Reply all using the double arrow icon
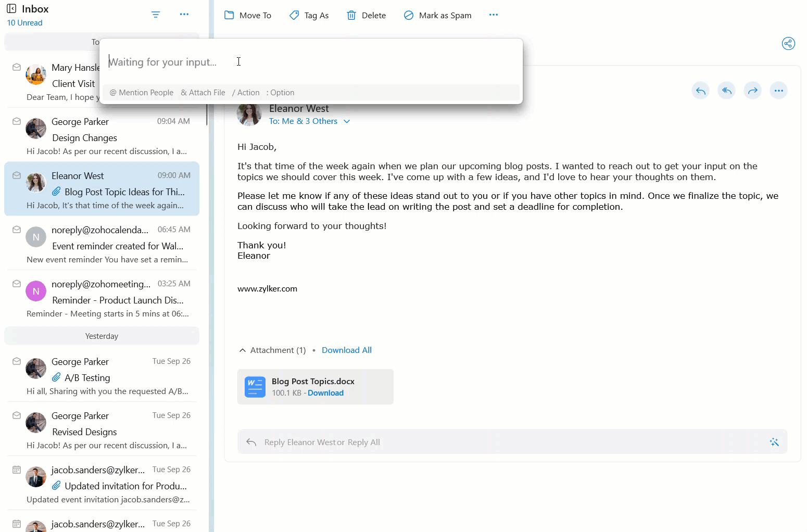 pyautogui.click(x=727, y=91)
